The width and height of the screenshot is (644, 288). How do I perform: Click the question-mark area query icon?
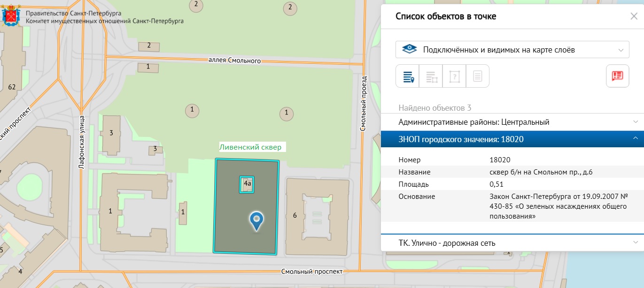click(454, 76)
